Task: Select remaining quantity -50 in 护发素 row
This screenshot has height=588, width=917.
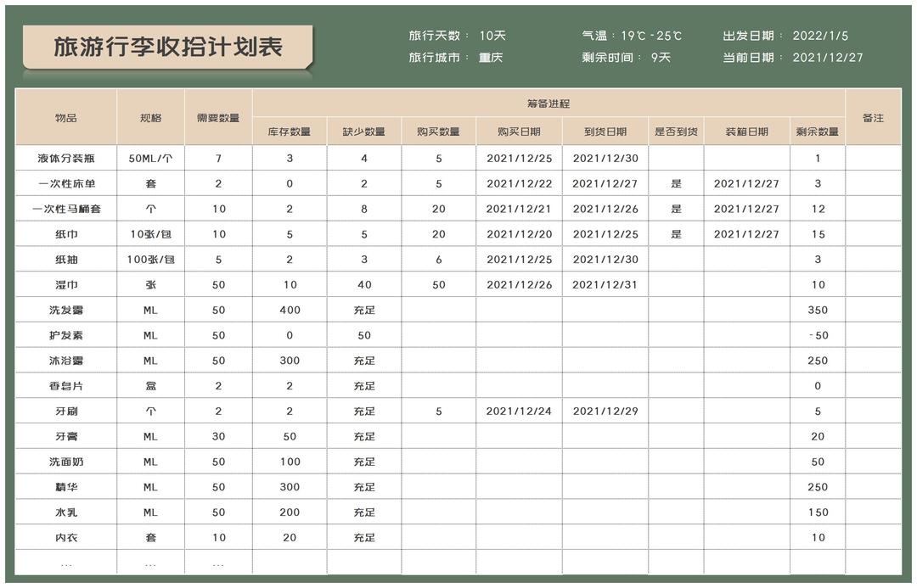Action: pos(818,335)
